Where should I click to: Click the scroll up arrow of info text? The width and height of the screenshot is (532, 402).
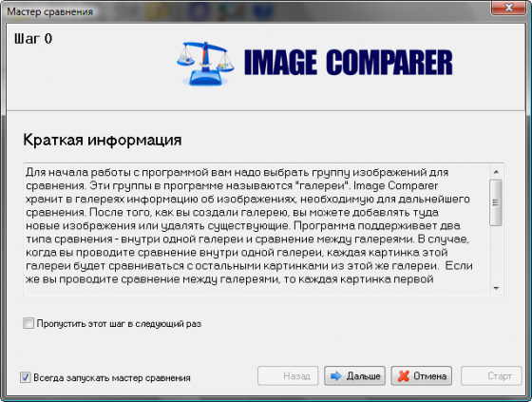click(496, 172)
